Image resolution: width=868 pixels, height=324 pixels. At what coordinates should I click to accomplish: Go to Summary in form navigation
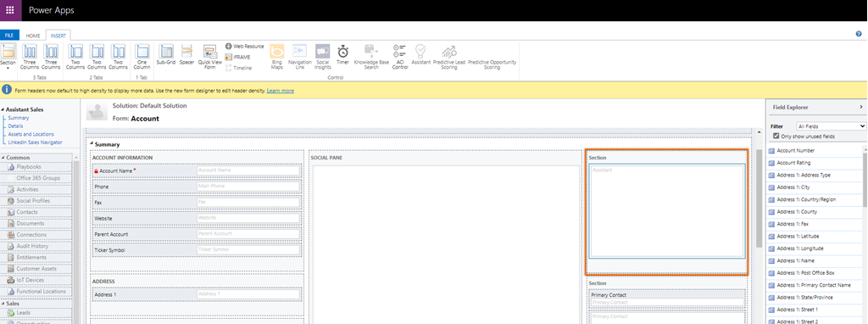coord(19,118)
